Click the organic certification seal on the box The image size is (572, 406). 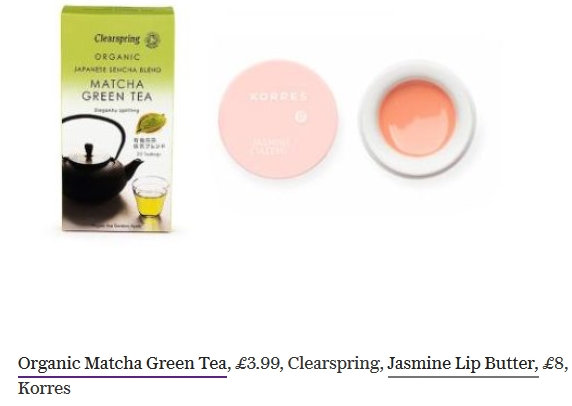pos(152,40)
